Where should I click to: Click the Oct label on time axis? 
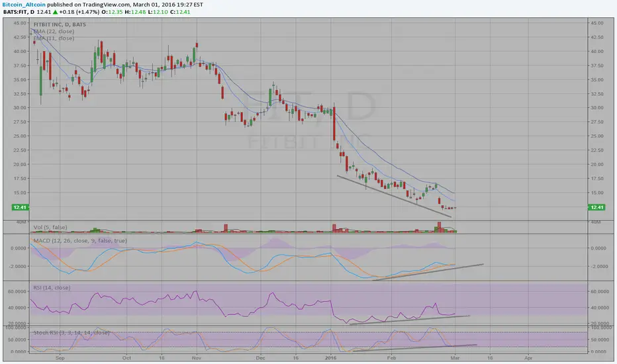click(x=126, y=358)
